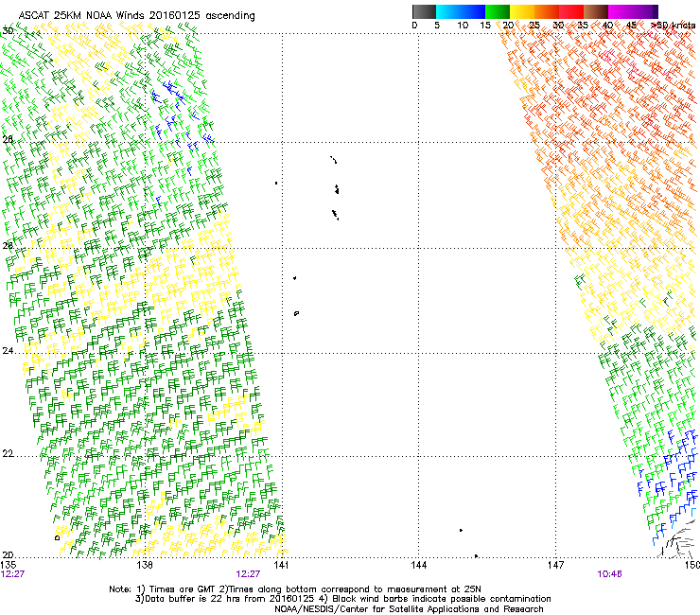Click the note line '3)Data buffer is 22 hrs'
This screenshot has height=615, width=700.
[x=342, y=599]
